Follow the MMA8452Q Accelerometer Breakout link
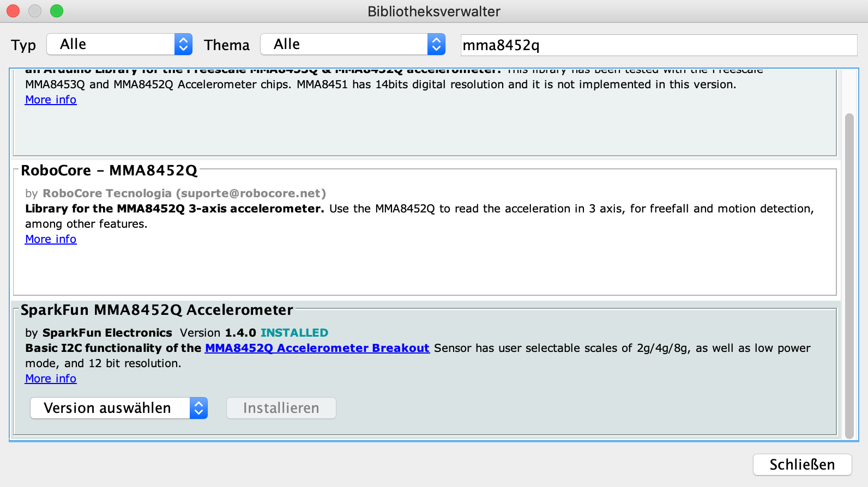 [x=317, y=348]
